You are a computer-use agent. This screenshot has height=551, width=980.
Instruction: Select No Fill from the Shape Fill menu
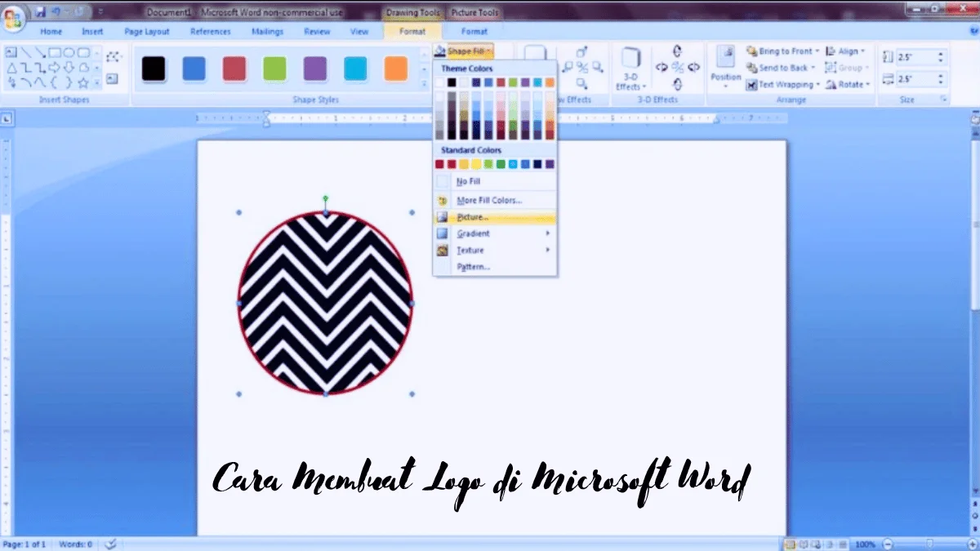point(468,181)
